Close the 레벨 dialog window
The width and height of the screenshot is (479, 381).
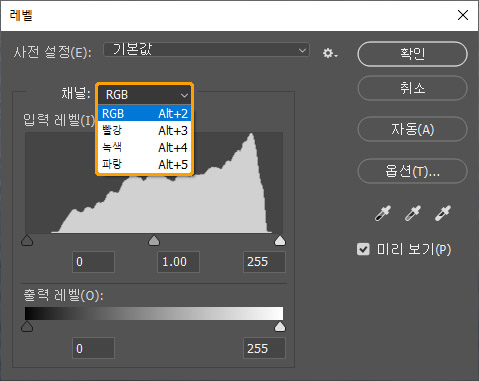pyautogui.click(x=463, y=15)
